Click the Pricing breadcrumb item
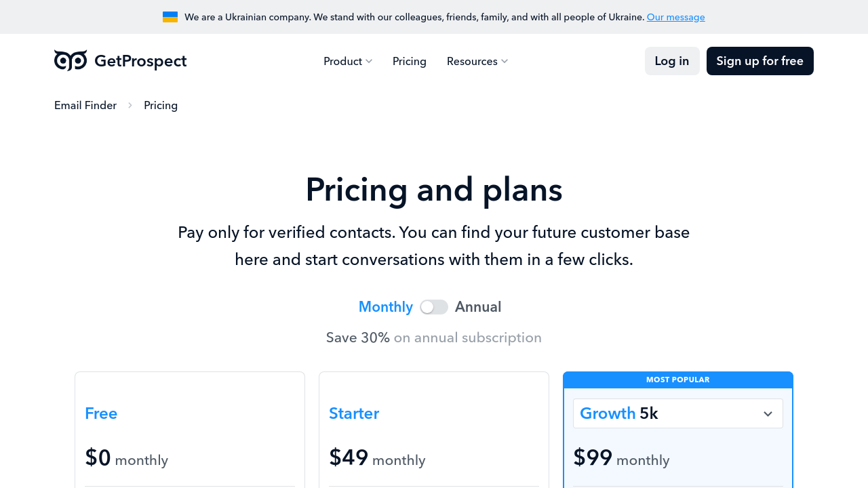 [x=161, y=105]
